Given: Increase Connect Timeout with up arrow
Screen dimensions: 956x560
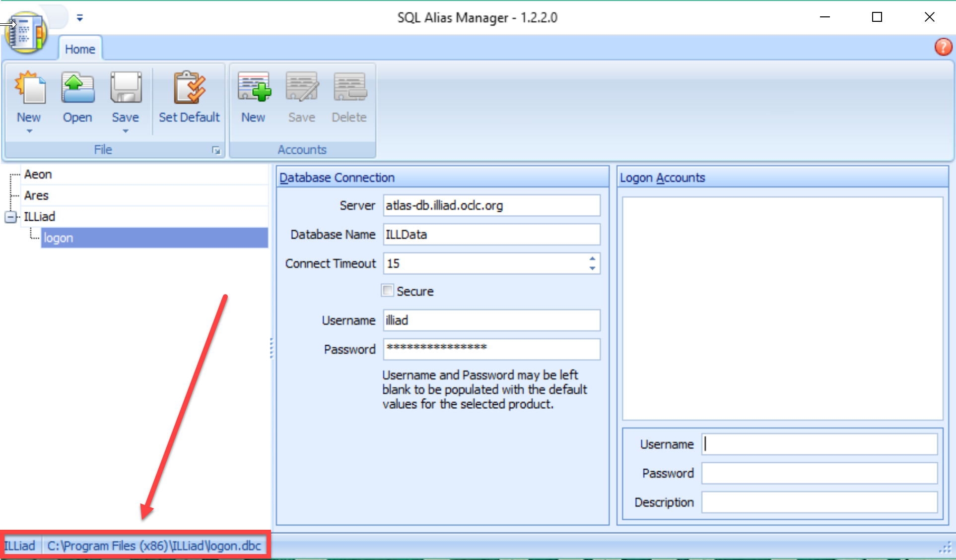Looking at the screenshot, I should 592,259.
